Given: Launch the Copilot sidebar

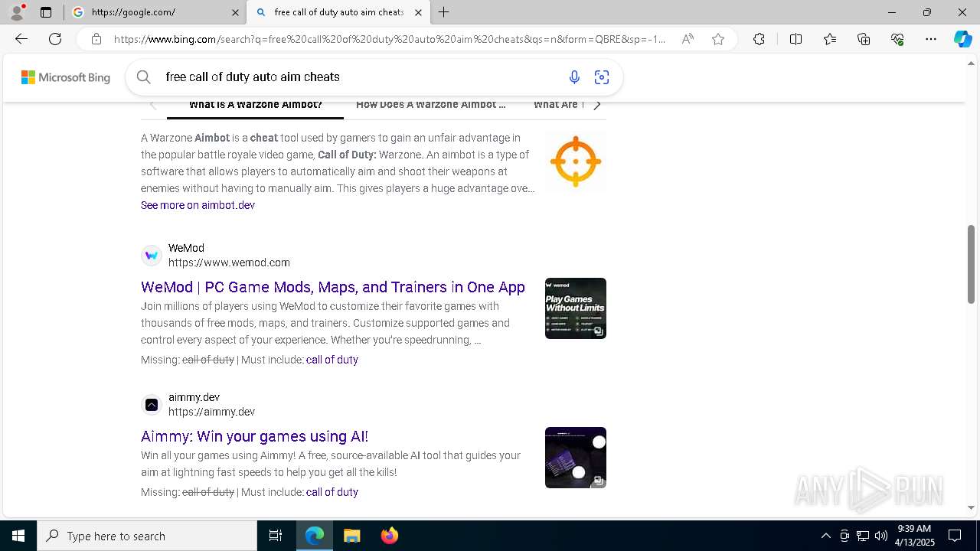Looking at the screenshot, I should 962,39.
